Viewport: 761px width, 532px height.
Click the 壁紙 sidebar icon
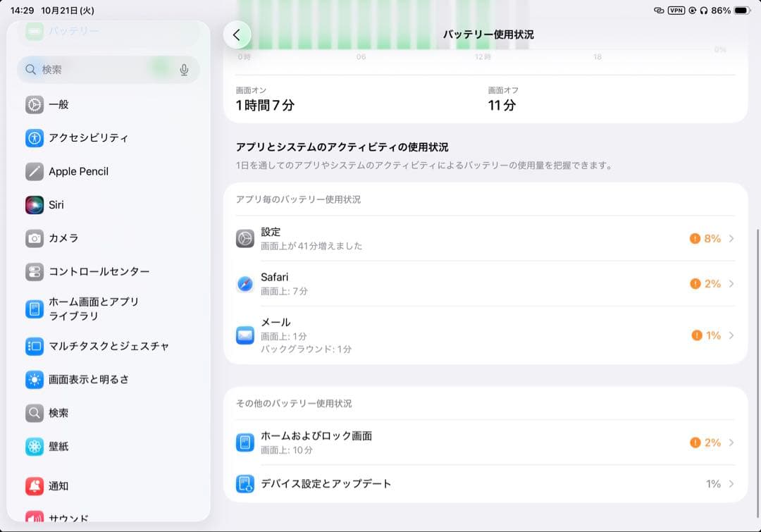[35, 447]
